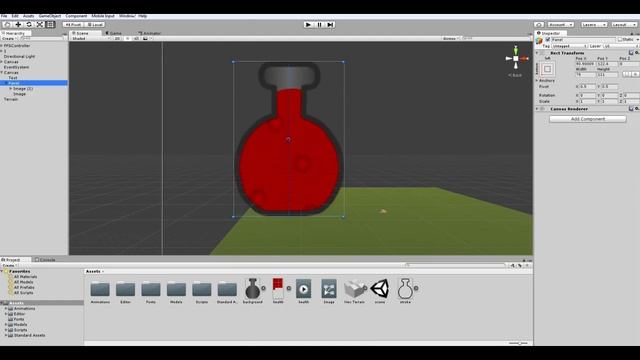Image resolution: width=640 pixels, height=360 pixels.
Task: Select the New Terrain asset
Action: click(354, 289)
